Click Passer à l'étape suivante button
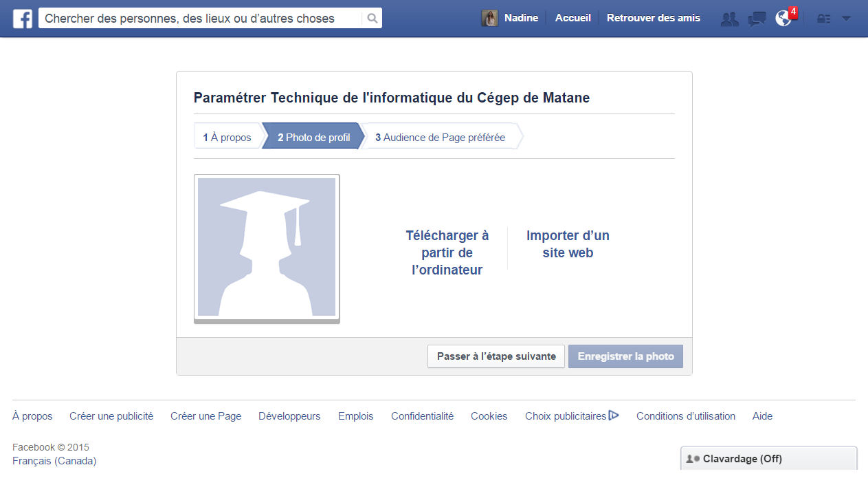 (496, 356)
